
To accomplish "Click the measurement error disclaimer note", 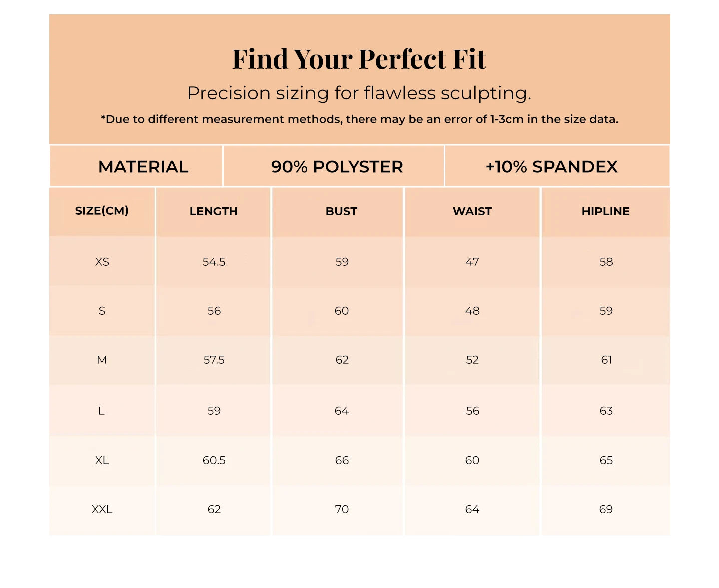I will point(359,119).
